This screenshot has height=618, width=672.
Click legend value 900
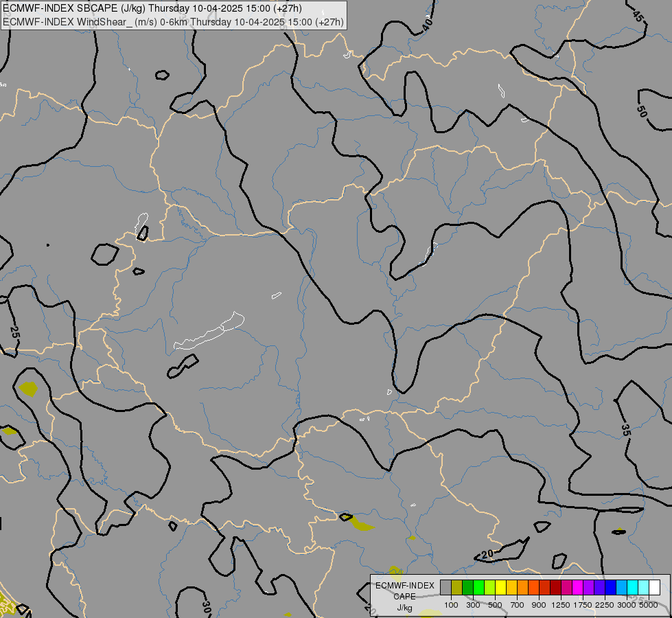539,605
